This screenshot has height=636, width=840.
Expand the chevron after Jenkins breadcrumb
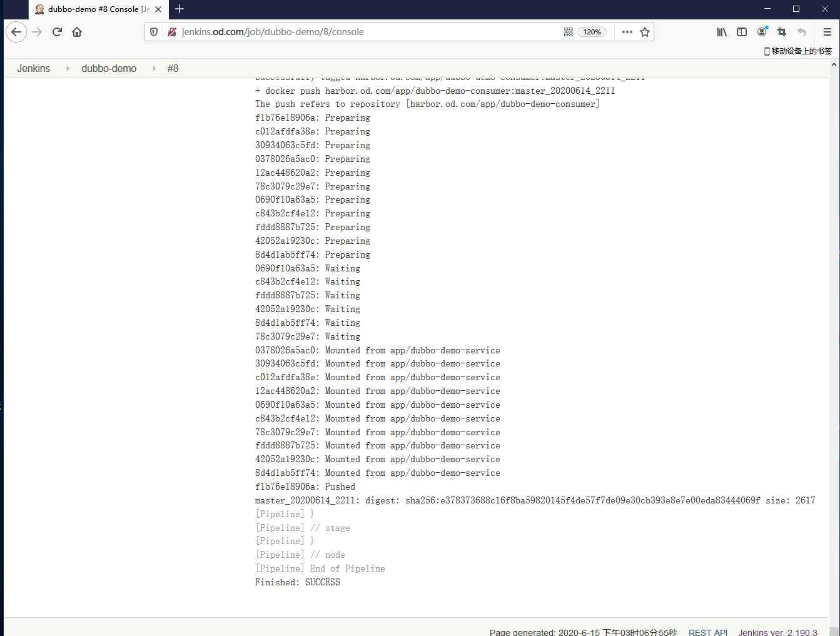point(68,69)
